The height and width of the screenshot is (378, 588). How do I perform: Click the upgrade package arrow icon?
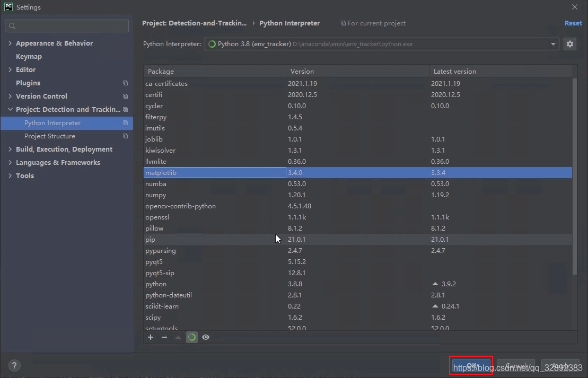coord(178,337)
